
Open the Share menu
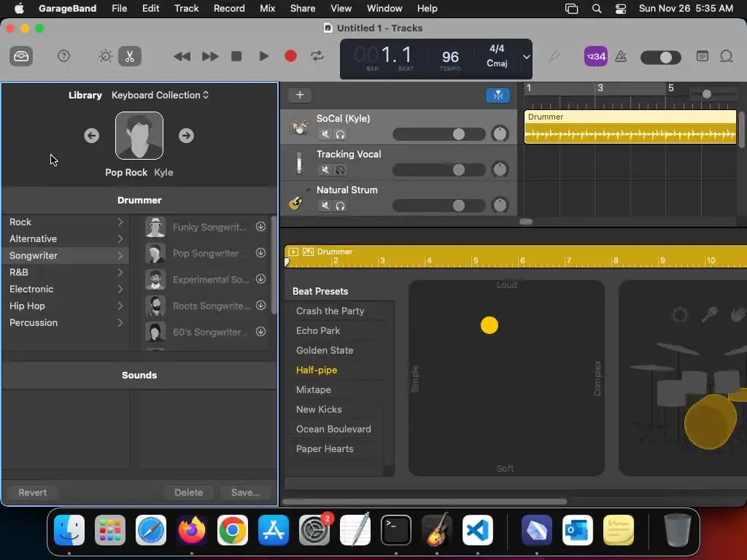[x=303, y=9]
